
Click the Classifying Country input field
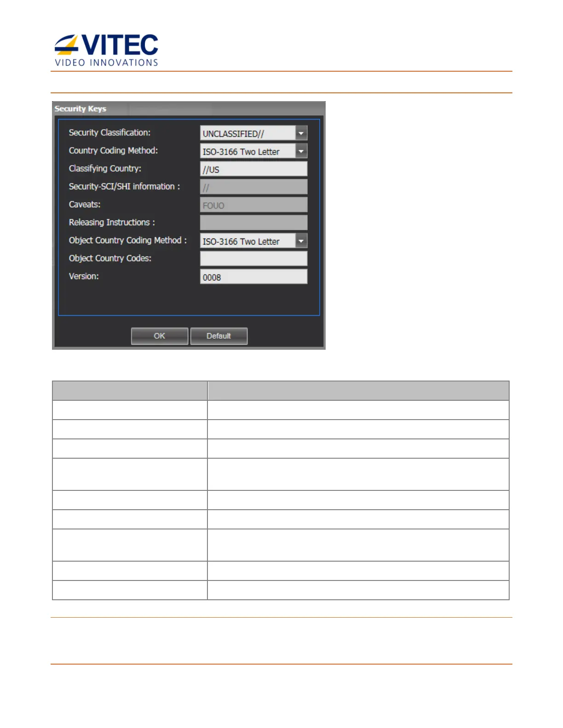click(253, 169)
